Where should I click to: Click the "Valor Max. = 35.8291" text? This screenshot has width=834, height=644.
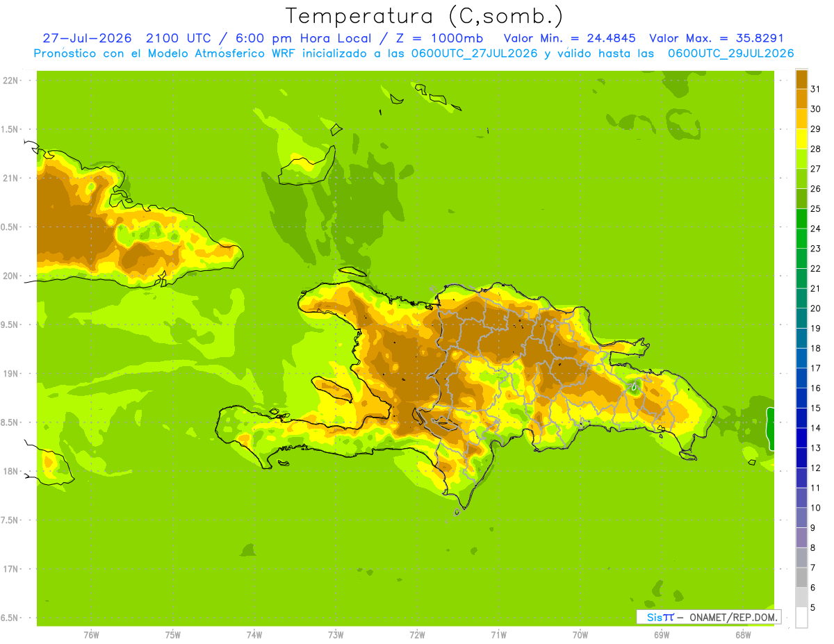tap(717, 38)
